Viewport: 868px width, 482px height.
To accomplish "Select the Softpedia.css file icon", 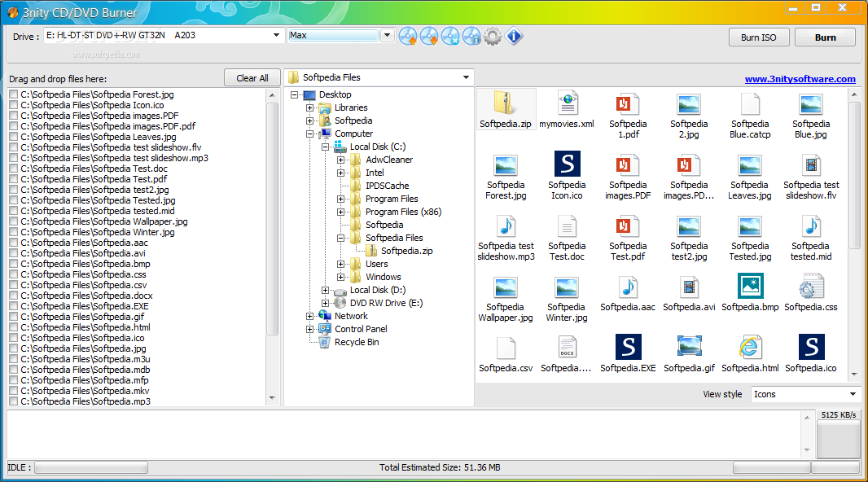I will (x=811, y=286).
